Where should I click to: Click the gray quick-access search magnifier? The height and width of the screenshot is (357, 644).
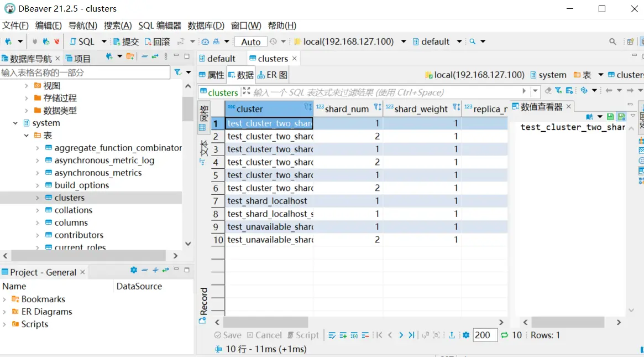612,42
